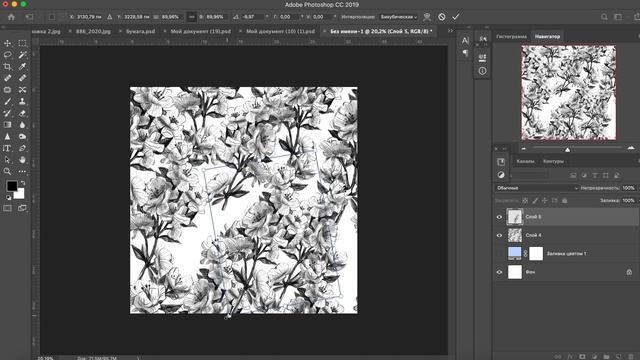This screenshot has width=640, height=360.
Task: Select the Eyedropper tool
Action: 22,67
